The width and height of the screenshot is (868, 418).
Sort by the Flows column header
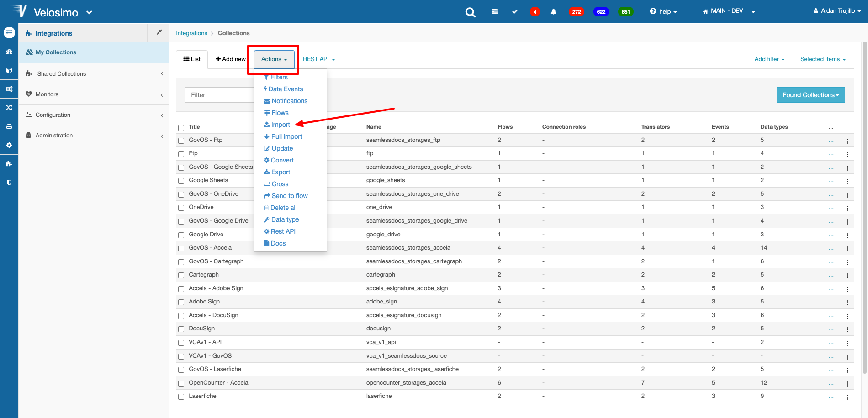tap(505, 127)
